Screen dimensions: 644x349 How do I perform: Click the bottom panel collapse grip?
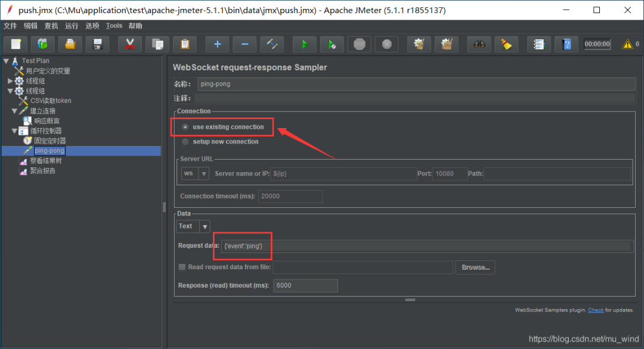pos(410,300)
